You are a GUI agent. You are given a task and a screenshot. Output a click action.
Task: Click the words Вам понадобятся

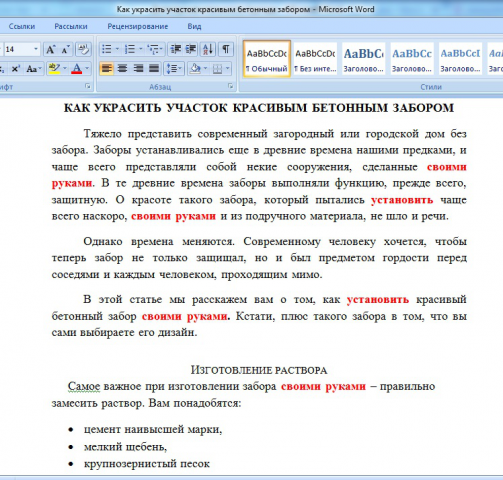pos(194,403)
